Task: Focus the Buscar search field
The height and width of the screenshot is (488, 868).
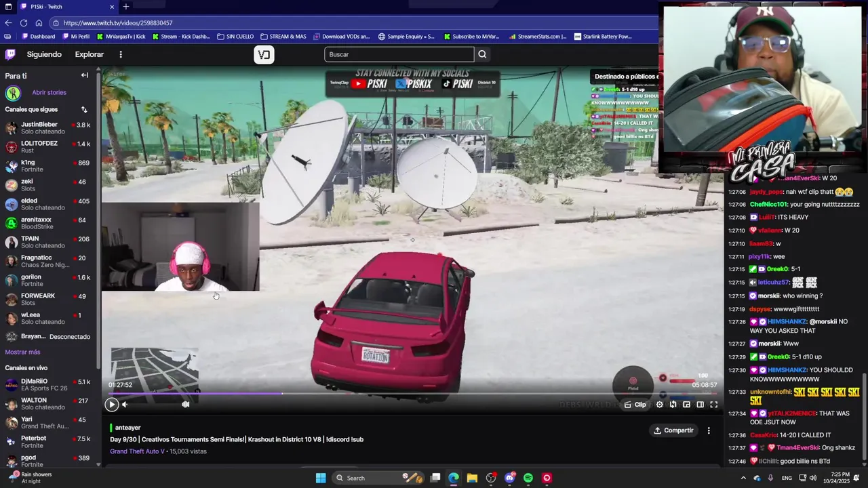Action: point(399,54)
